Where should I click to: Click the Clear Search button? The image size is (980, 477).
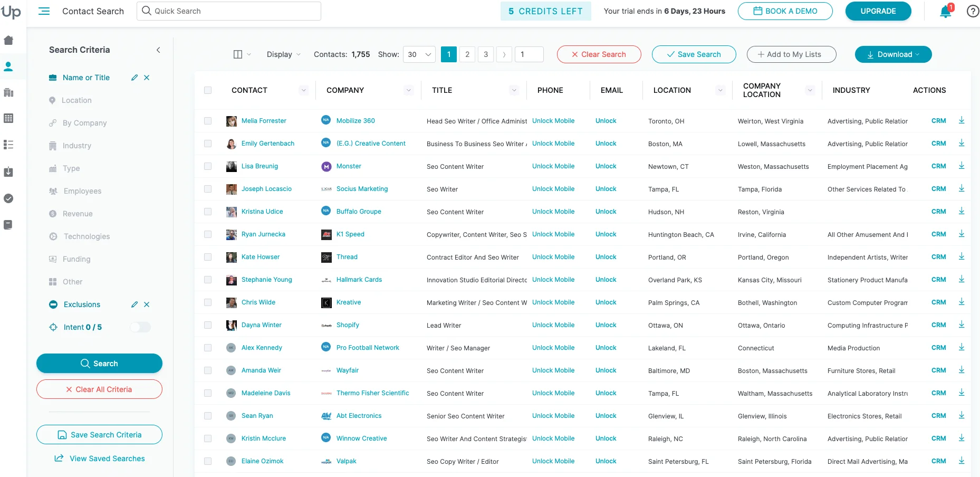pyautogui.click(x=599, y=54)
